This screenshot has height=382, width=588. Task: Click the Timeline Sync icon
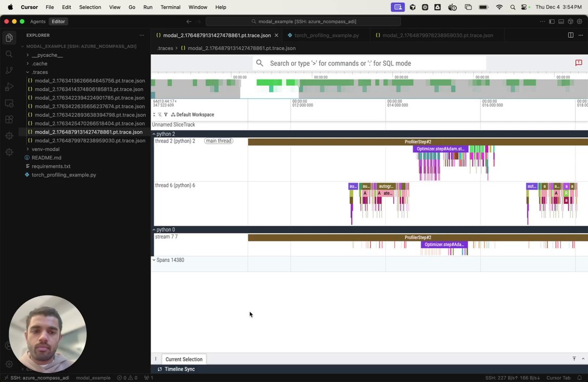click(x=160, y=369)
